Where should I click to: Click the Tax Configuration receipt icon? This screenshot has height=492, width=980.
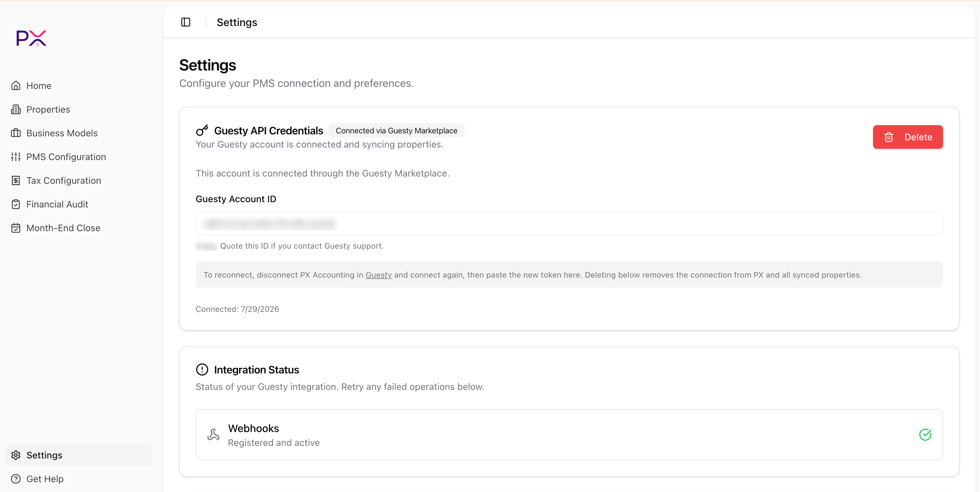(15, 180)
